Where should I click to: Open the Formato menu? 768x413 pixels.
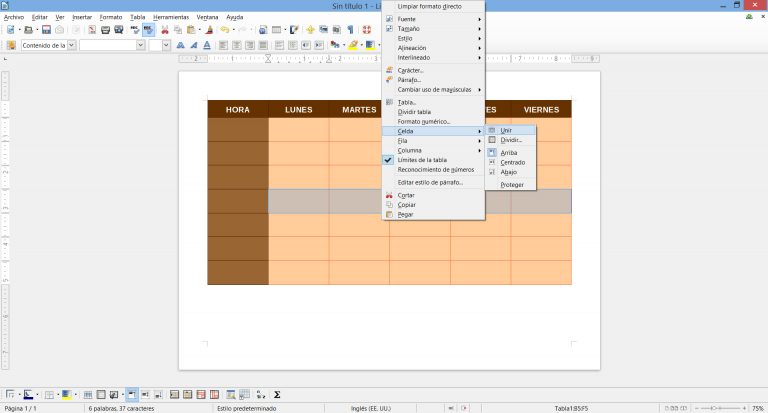pos(111,17)
